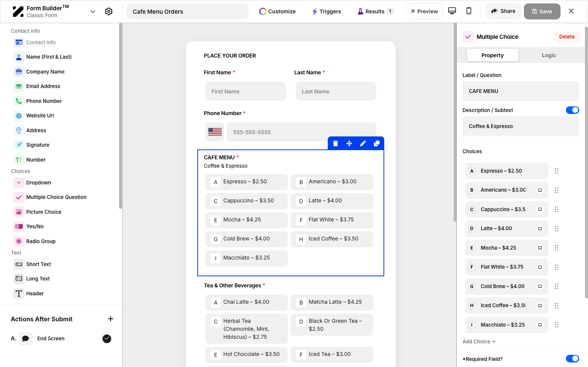Select the move handle on CAFE MENU toolbar
Screen dimensions: 588x367
click(x=349, y=143)
